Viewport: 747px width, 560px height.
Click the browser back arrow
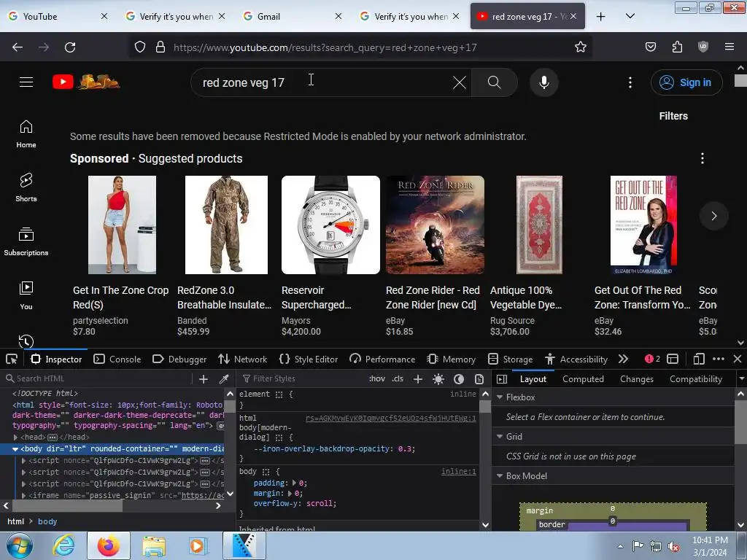click(x=18, y=47)
